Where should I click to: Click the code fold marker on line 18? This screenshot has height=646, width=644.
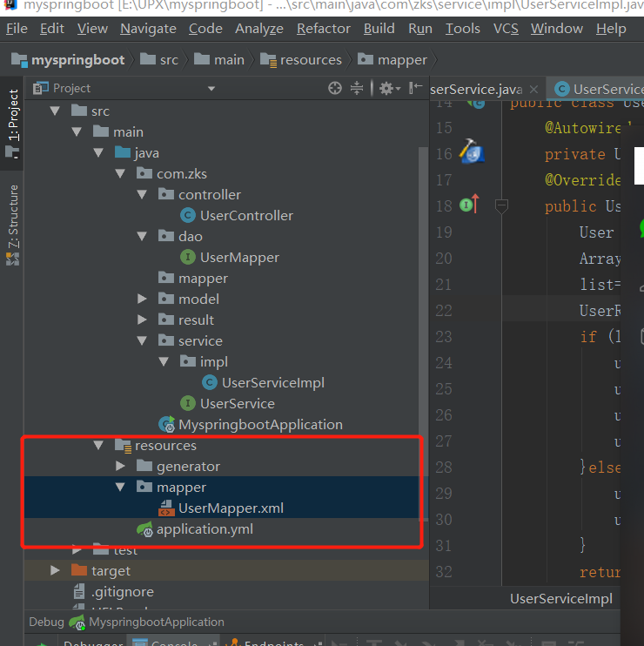point(501,206)
